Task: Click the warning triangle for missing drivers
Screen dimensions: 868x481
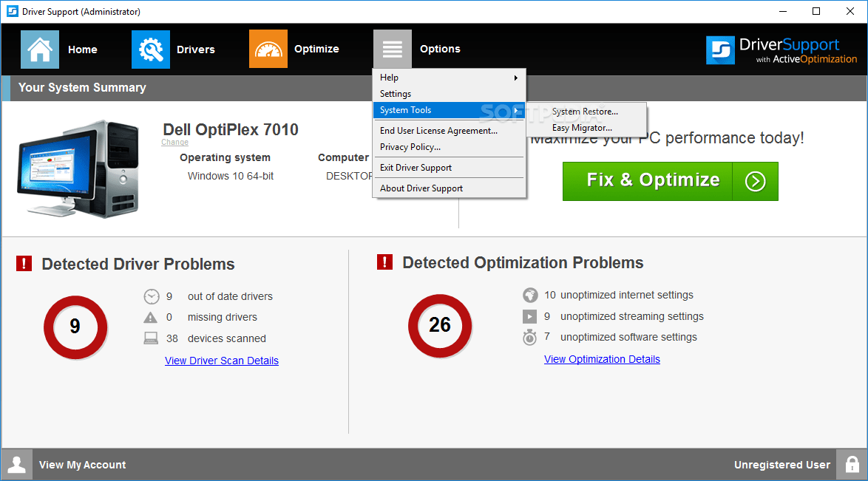Action: pyautogui.click(x=151, y=317)
